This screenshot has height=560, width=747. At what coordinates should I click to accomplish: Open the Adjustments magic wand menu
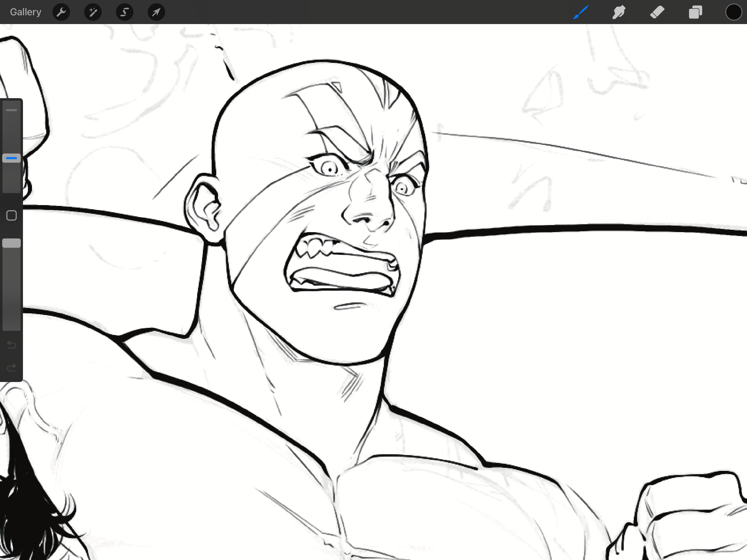tap(93, 12)
